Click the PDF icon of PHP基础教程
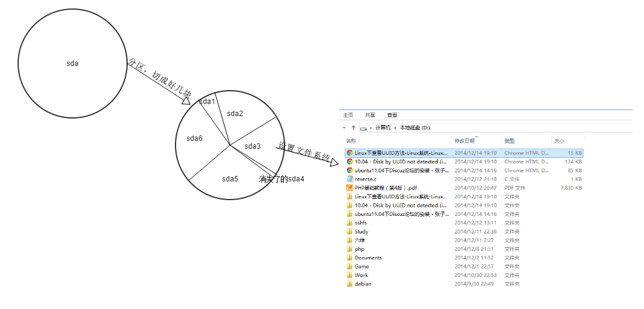Viewport: 644px width, 309px height. [349, 188]
